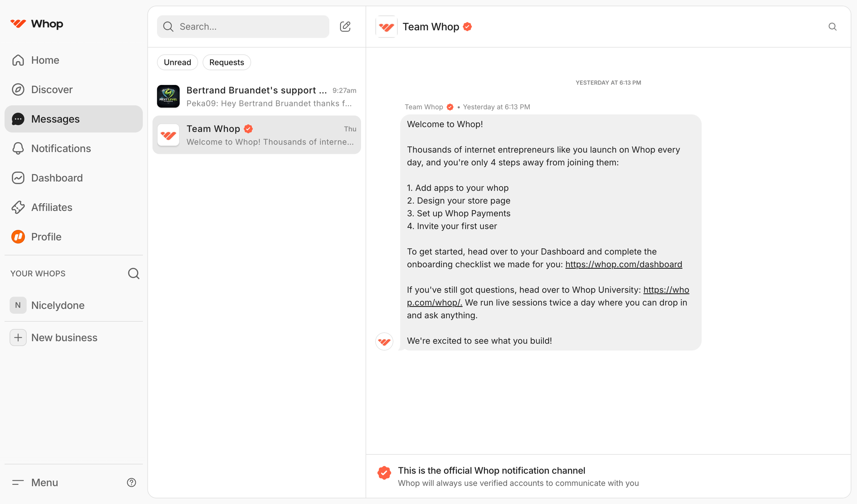The height and width of the screenshot is (504, 857).
Task: Click the 'Thu' timestamp on the Team Whop row
Action: [x=350, y=129]
